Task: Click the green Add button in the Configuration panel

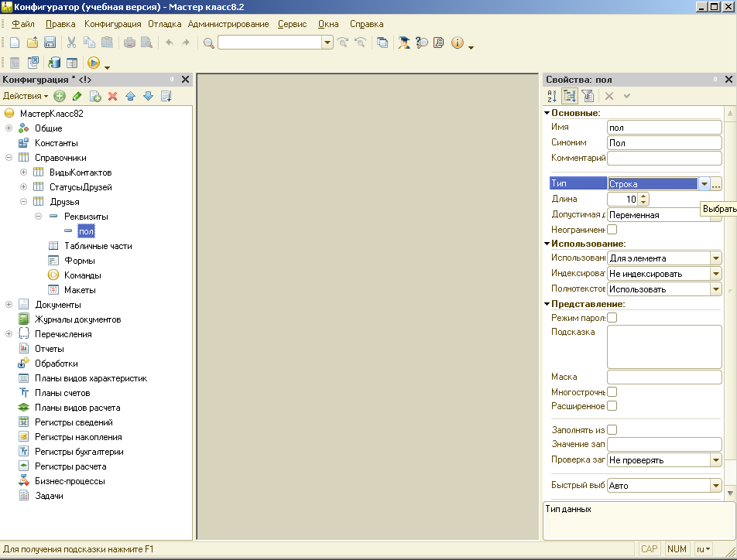Action: 60,96
